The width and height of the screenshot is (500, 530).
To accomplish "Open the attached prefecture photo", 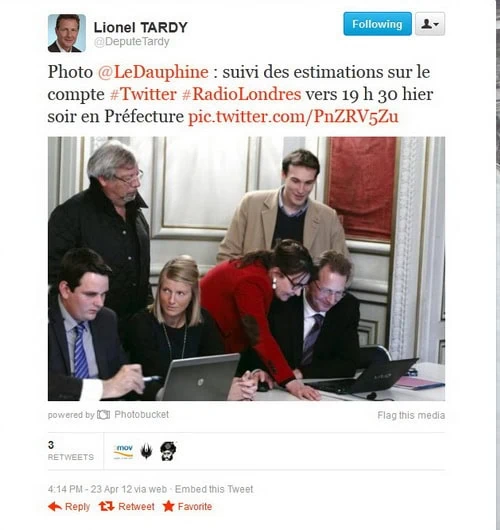I will click(x=246, y=269).
